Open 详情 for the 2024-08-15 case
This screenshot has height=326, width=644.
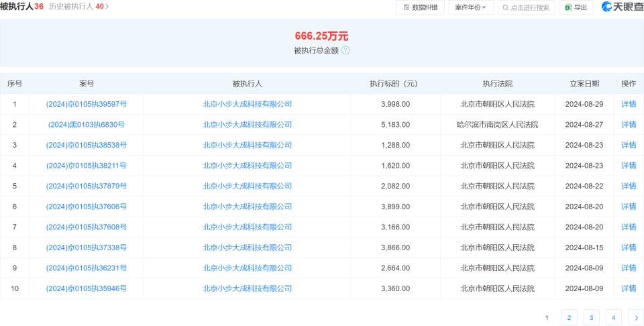[x=629, y=248]
